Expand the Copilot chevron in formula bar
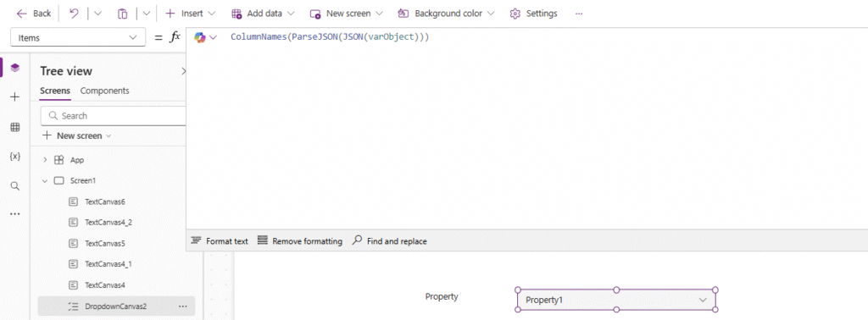 (213, 37)
